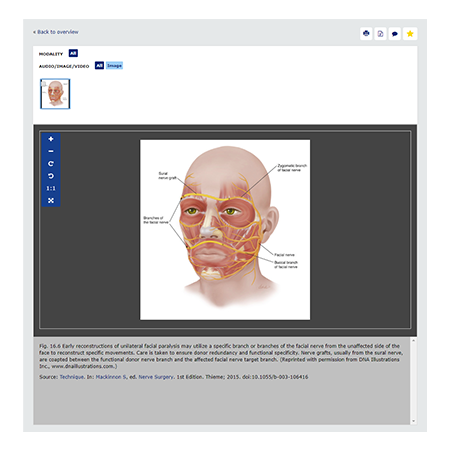
Task: Click the facial anatomy illustration in viewer
Action: [225, 230]
